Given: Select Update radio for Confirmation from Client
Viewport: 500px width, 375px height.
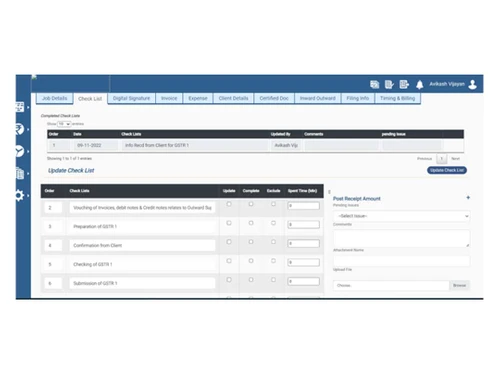Looking at the screenshot, I should click(x=229, y=242).
